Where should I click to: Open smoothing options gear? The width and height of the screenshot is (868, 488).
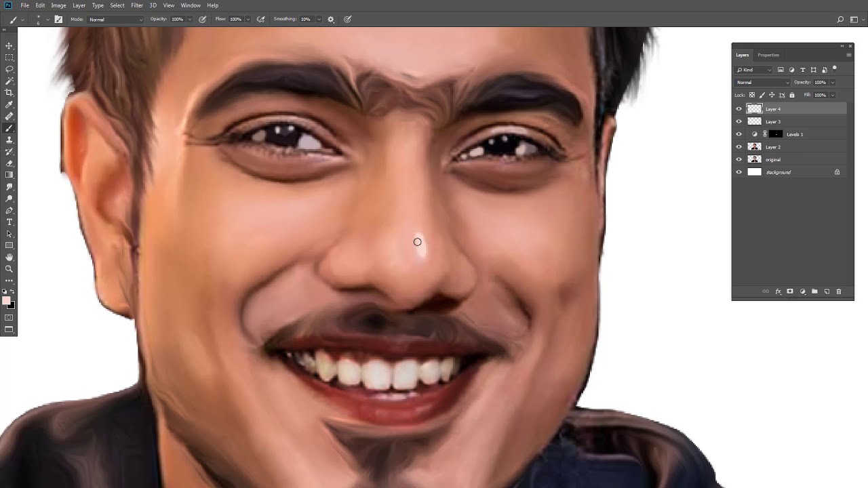331,19
